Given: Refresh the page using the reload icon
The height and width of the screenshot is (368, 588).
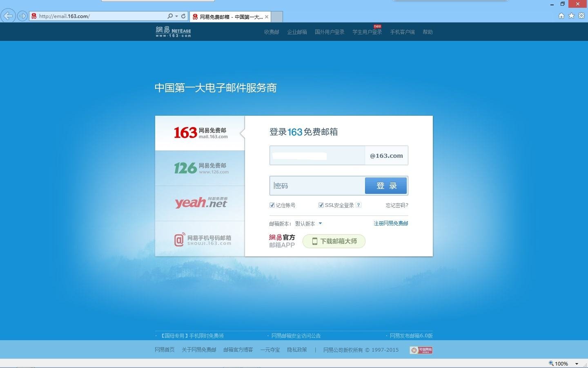Looking at the screenshot, I should pos(183,16).
